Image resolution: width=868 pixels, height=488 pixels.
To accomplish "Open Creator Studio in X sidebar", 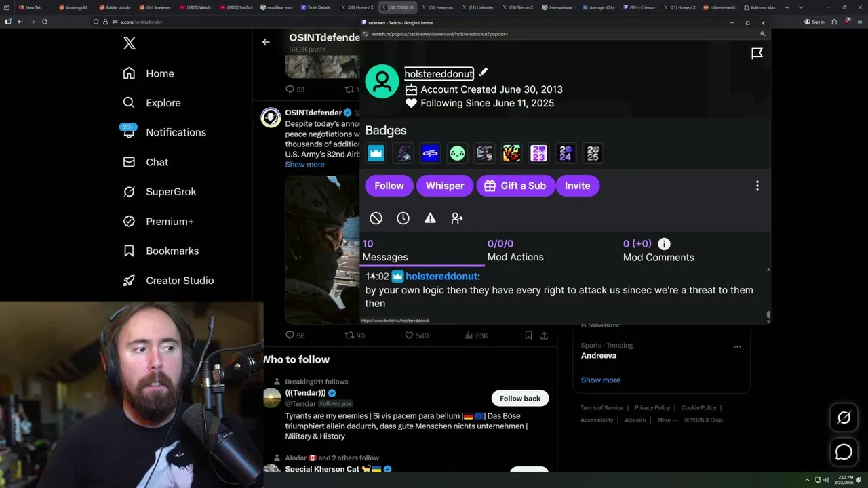I will coord(168,281).
